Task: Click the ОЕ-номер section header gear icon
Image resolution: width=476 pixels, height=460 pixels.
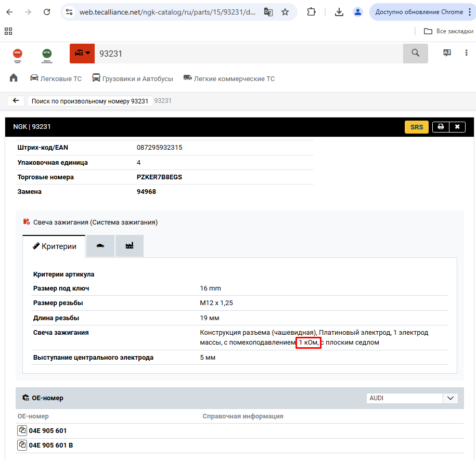Action: (25, 398)
